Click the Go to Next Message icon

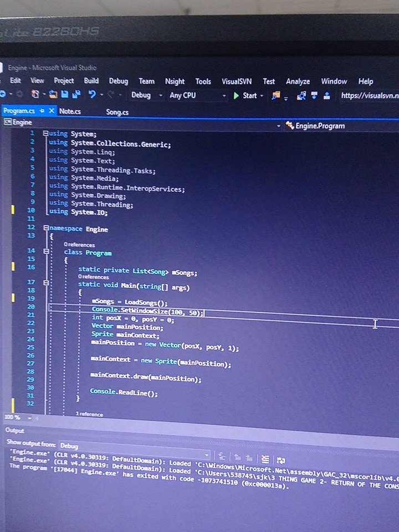point(249,458)
